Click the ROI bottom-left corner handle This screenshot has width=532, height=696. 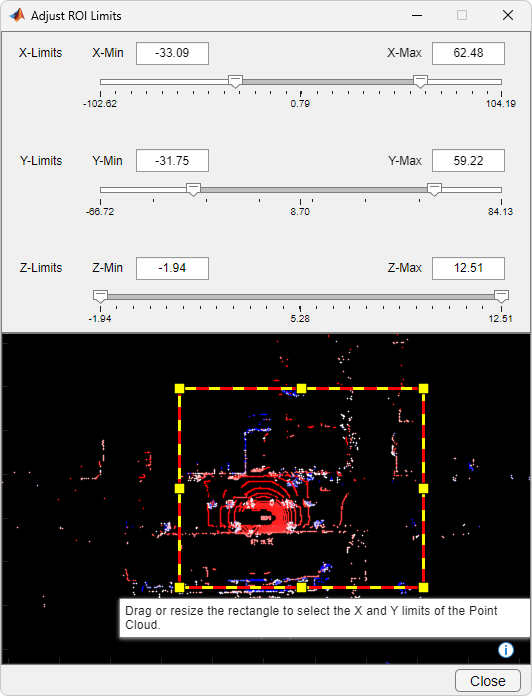coord(179,588)
